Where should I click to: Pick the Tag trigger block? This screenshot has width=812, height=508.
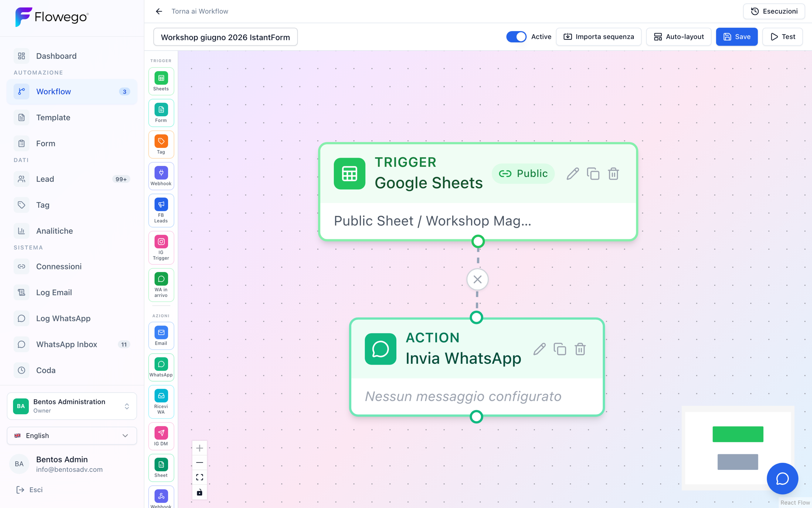[161, 145]
